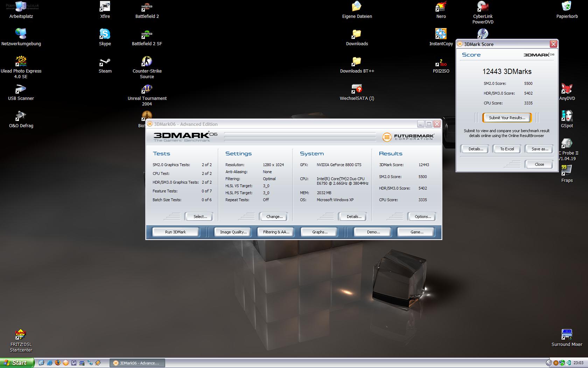Screen dimensions: 588x368
Task: Click Unreal Tournament 2004 icon
Action: 147,95
